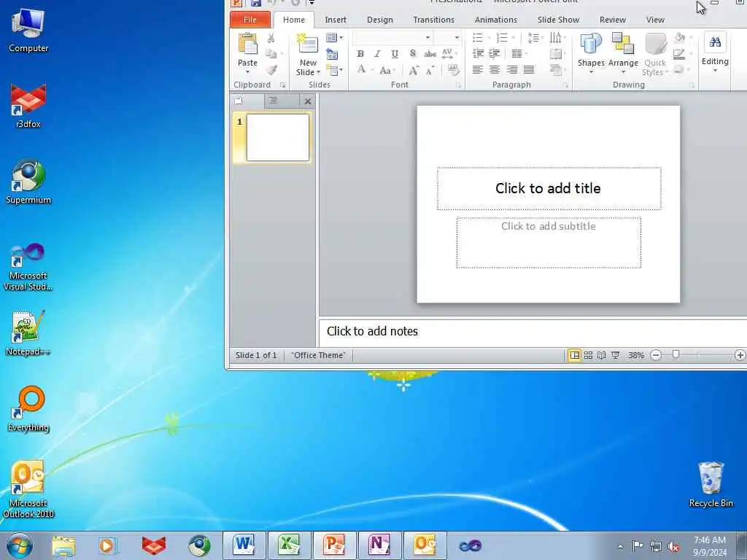Click the Shape Fill paint bucket icon
Image resolution: width=747 pixels, height=560 pixels.
679,38
